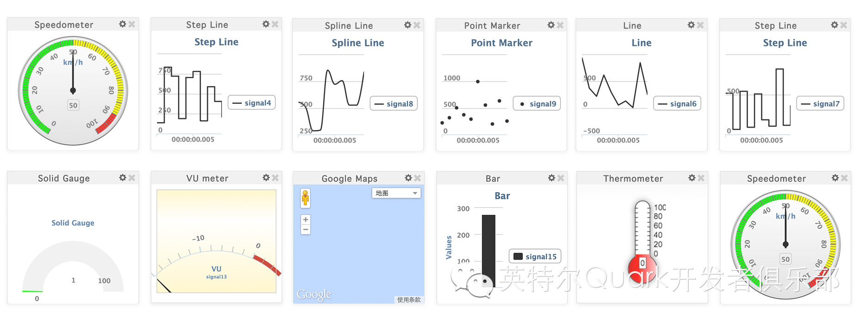Open gear settings of Bar widget
The height and width of the screenshot is (324, 868).
tap(551, 178)
